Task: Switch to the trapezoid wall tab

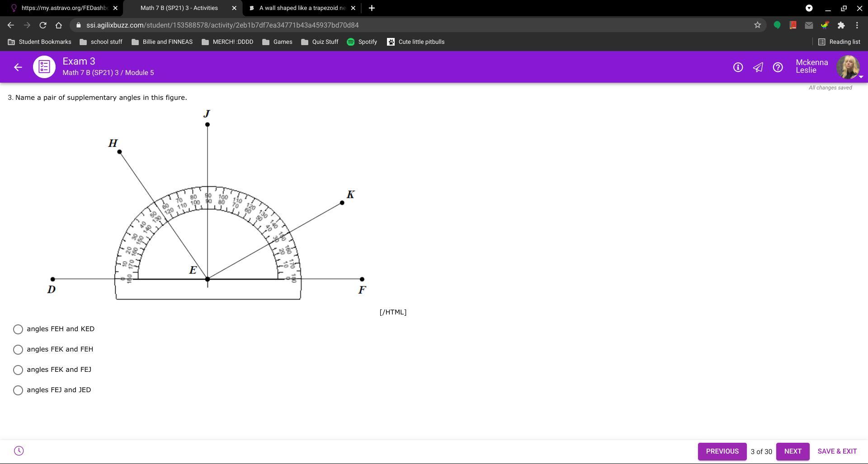Action: tap(302, 8)
